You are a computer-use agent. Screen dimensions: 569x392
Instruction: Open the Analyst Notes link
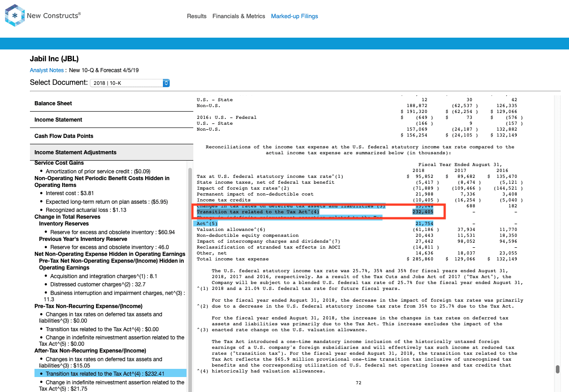coord(47,70)
